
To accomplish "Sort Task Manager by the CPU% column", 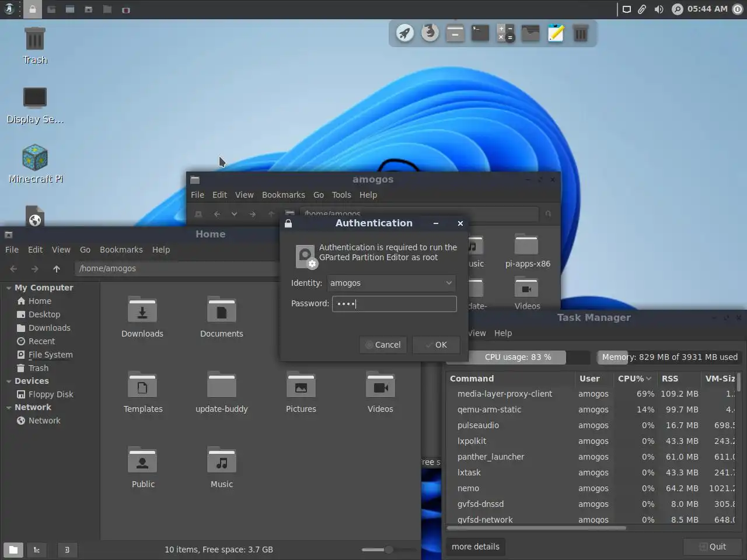I will pyautogui.click(x=634, y=379).
